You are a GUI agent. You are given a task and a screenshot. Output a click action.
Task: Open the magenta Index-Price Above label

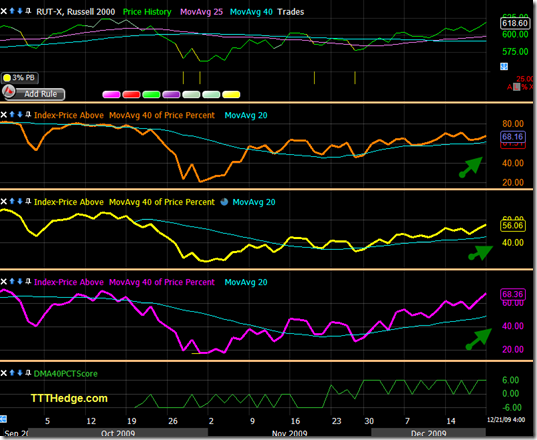[x=68, y=282]
